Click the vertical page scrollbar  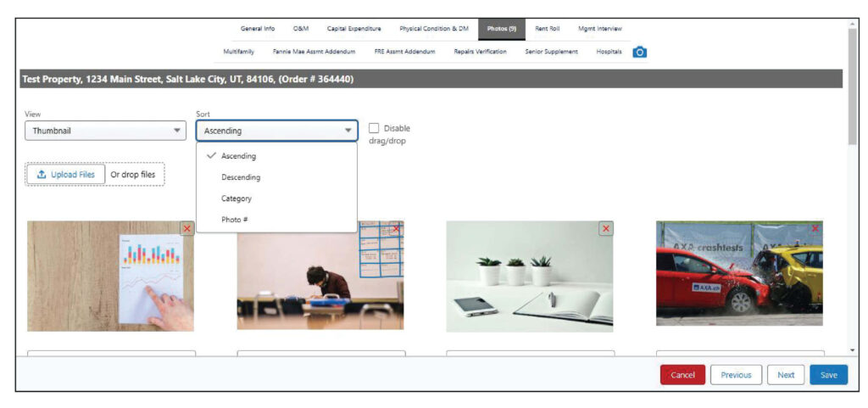coord(852,86)
